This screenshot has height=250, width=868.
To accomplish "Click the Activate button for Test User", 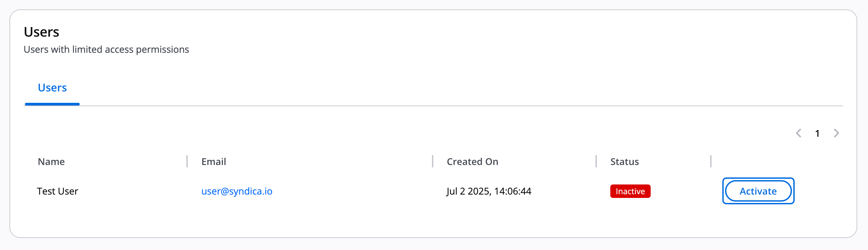I will [x=758, y=191].
